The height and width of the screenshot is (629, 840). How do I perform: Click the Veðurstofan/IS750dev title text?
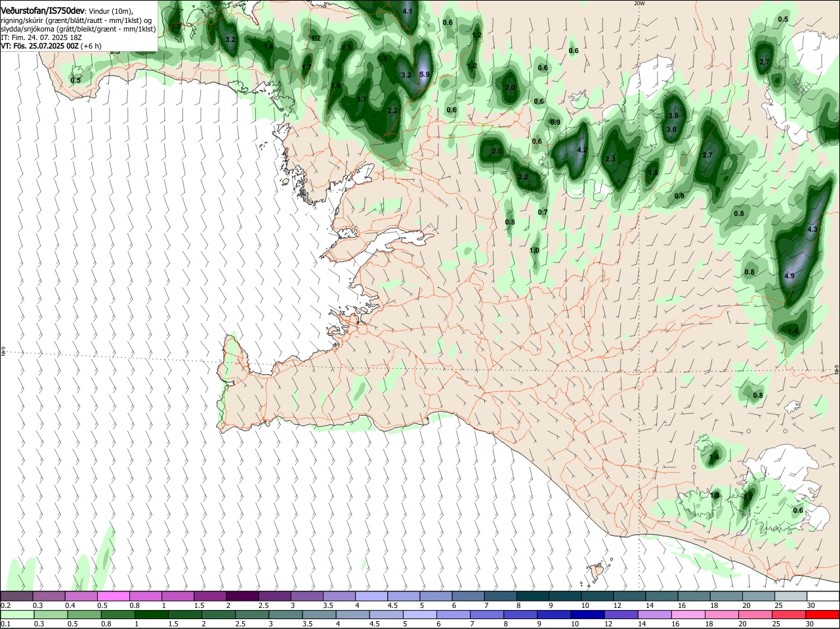tap(43, 11)
